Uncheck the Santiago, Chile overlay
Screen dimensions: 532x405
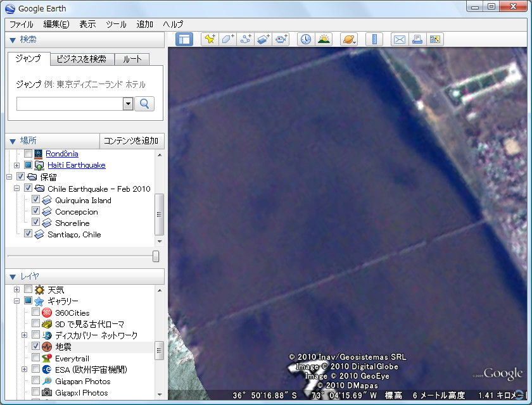(28, 234)
